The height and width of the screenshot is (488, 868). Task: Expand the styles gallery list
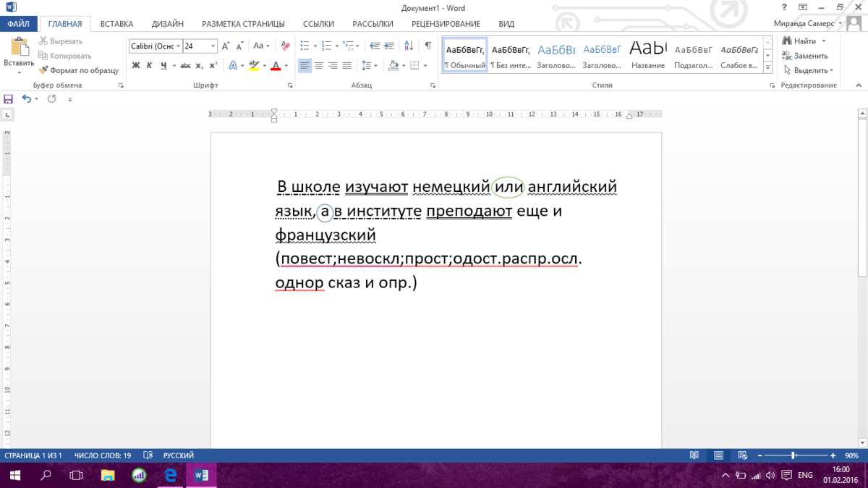click(x=767, y=67)
